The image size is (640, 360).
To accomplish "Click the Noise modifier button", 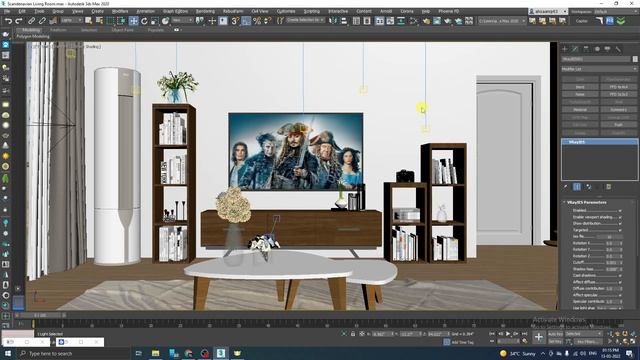I will click(x=580, y=94).
